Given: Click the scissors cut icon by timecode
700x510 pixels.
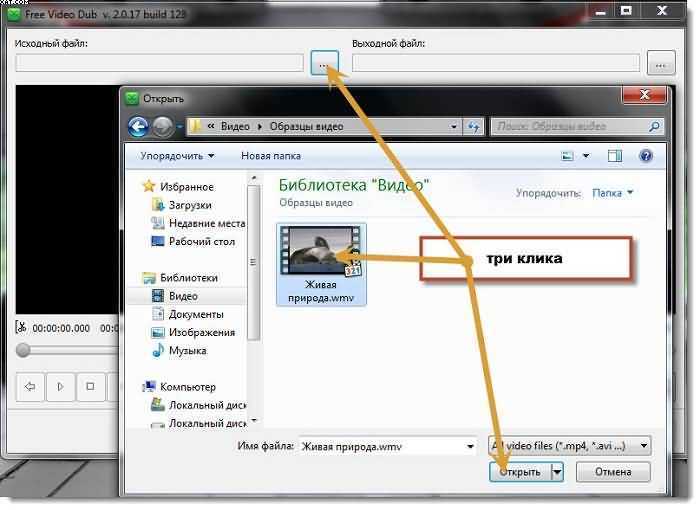Looking at the screenshot, I should click(21, 327).
